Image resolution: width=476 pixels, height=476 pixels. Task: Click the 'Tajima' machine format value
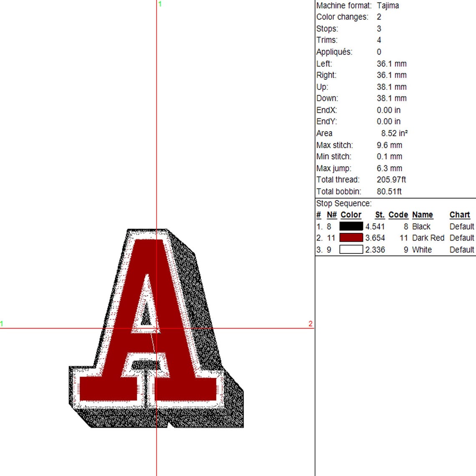coord(387,5)
